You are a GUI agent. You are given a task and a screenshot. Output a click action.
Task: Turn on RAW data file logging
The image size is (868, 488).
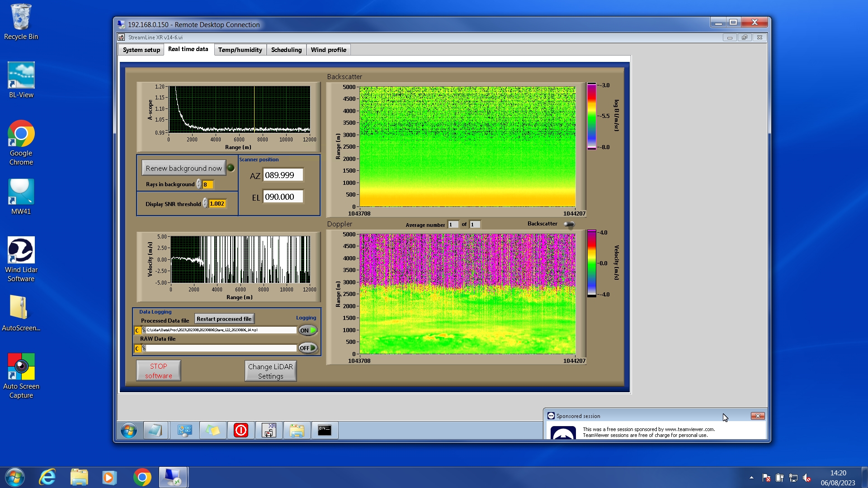(307, 348)
